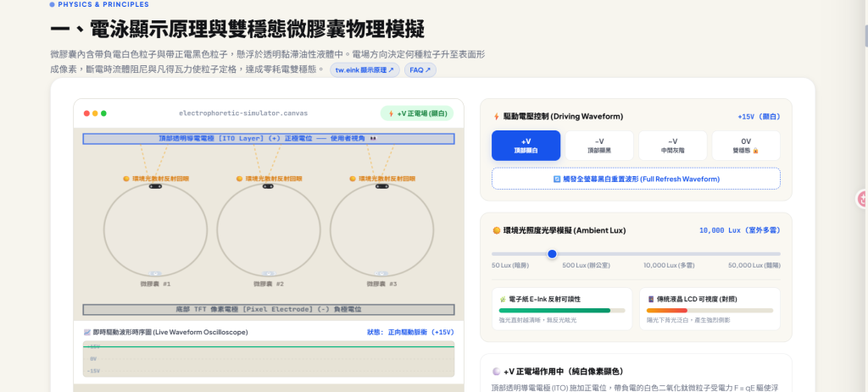Image resolution: width=868 pixels, height=392 pixels.
Task: Click the 10,000 Lux (多雲) slider label
Action: click(x=669, y=265)
